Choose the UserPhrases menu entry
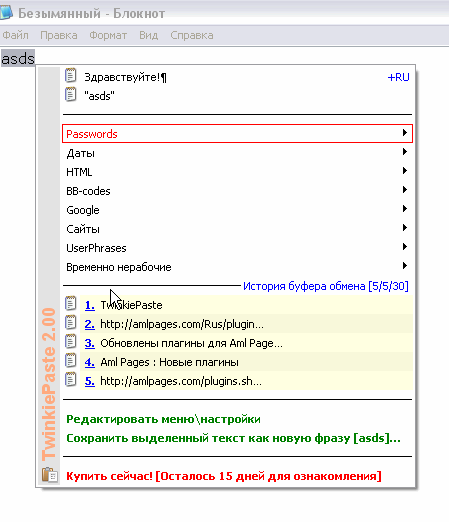Screen dimensions: 449x522 coord(237,248)
